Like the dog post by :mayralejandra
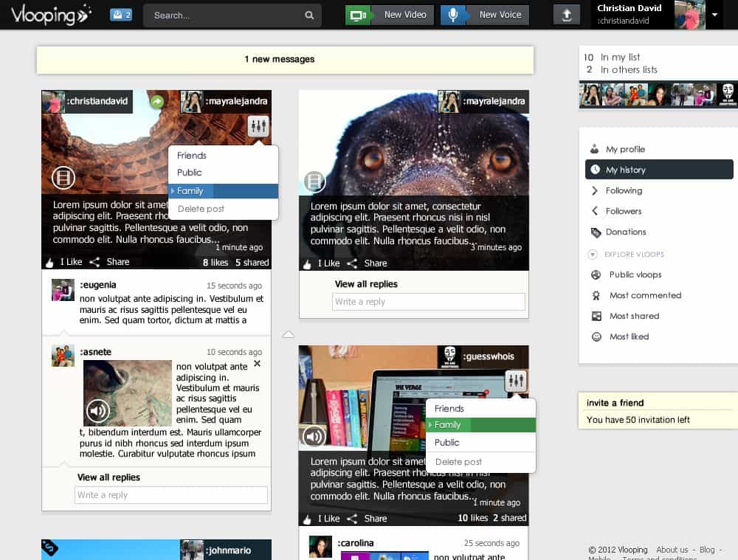 (x=322, y=263)
